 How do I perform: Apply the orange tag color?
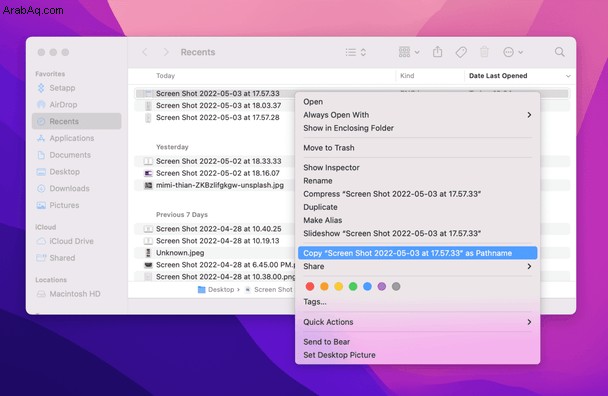[x=324, y=286]
